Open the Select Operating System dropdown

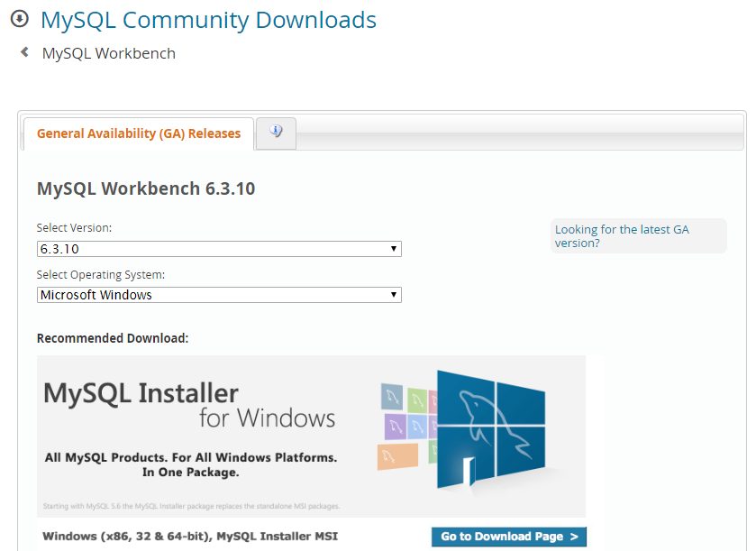[216, 294]
